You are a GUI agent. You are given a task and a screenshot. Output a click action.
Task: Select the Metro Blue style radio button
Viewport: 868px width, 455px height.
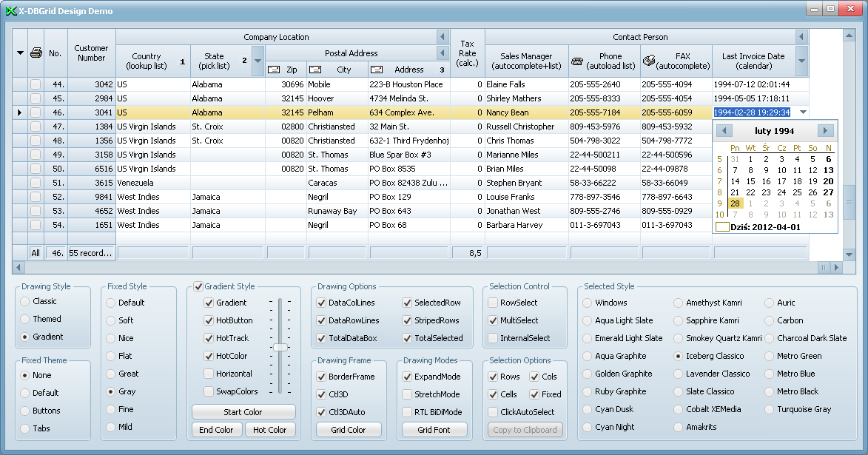click(x=770, y=374)
